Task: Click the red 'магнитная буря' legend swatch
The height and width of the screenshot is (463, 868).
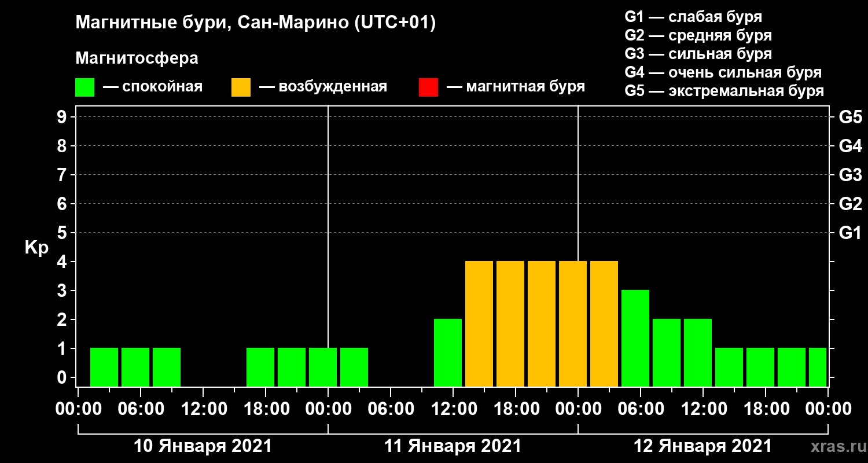Action: [428, 87]
